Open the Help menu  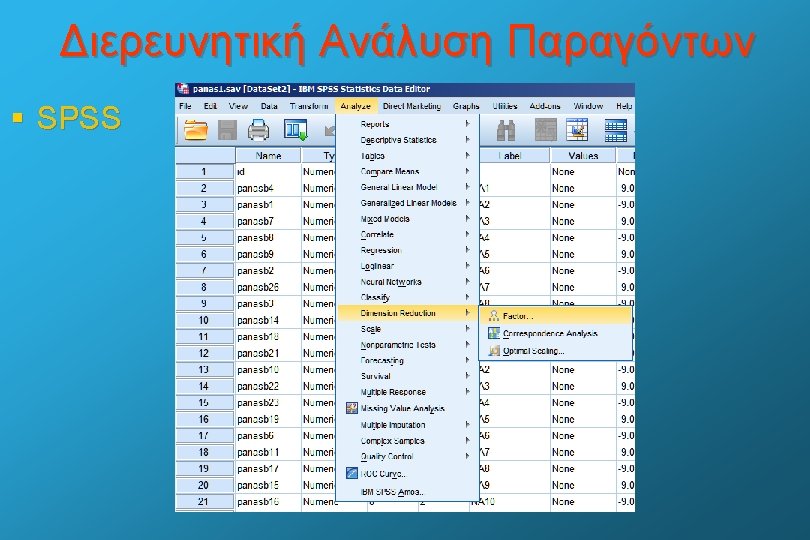[x=624, y=106]
